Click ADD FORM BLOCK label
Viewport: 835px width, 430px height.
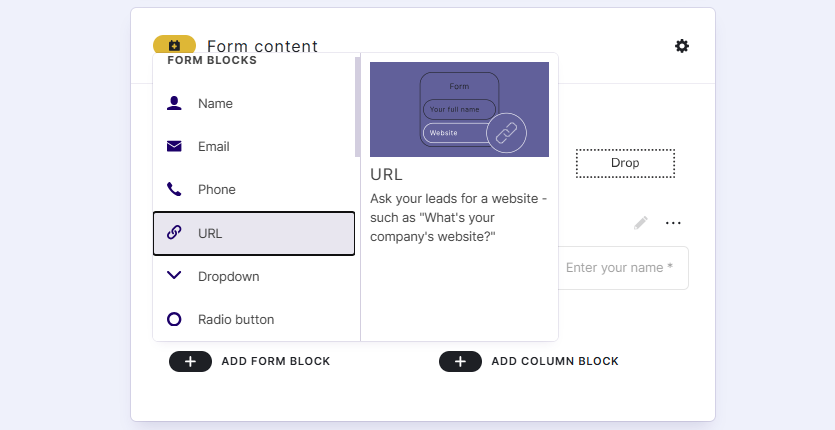[x=276, y=361]
